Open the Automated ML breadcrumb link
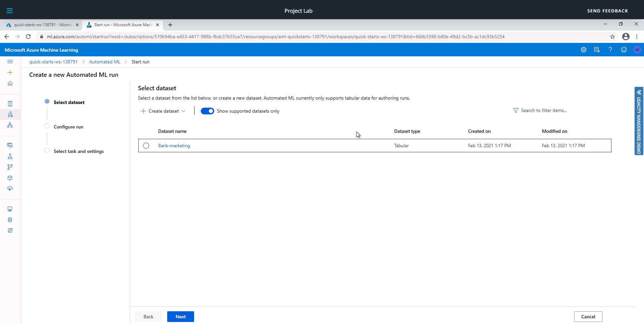 click(x=104, y=62)
